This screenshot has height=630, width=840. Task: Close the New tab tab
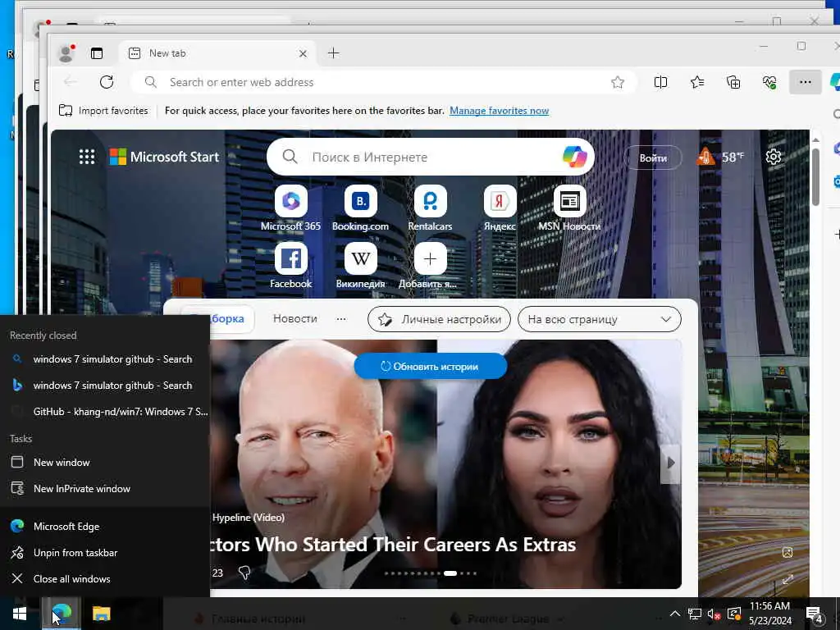303,53
